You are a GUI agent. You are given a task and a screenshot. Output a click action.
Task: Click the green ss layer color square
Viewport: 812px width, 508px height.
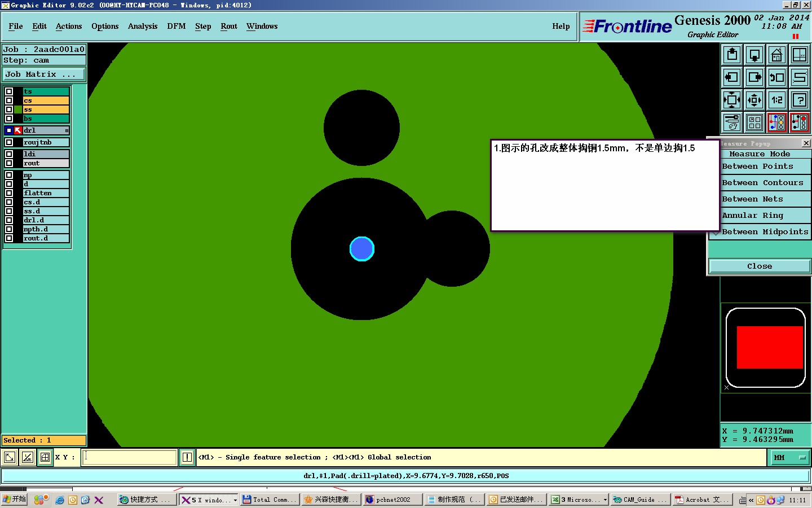(x=19, y=110)
